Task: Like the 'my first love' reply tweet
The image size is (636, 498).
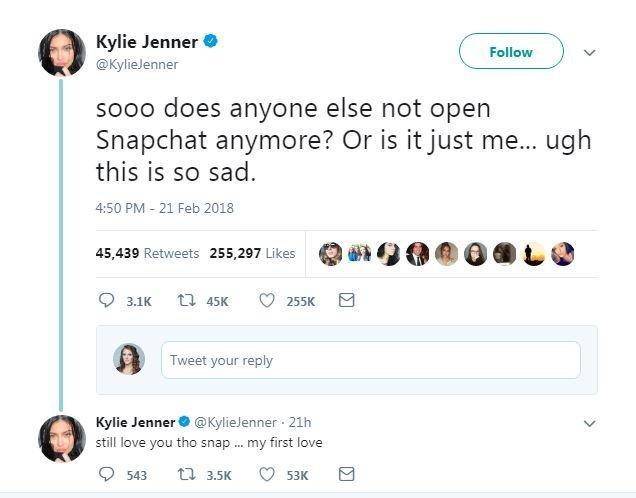Action: pos(267,474)
